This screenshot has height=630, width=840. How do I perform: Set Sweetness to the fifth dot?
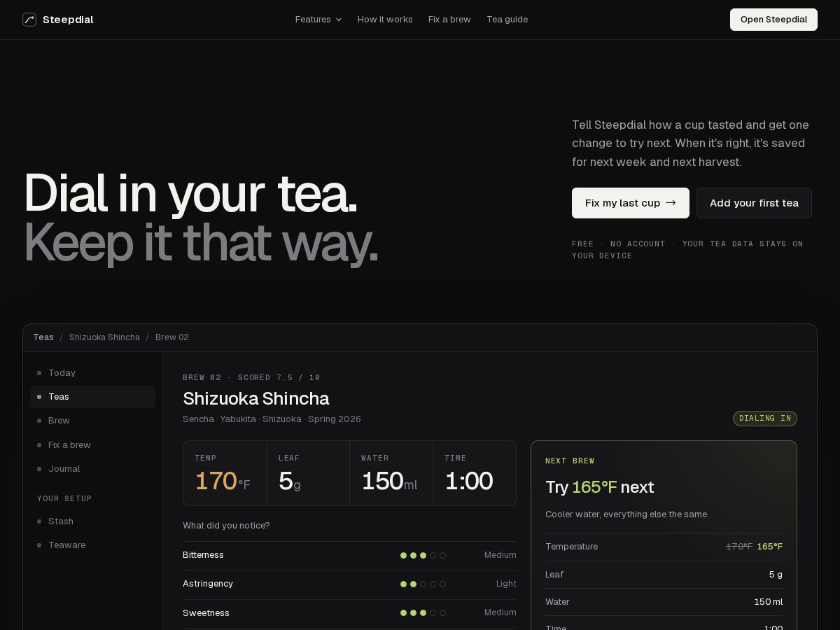442,613
